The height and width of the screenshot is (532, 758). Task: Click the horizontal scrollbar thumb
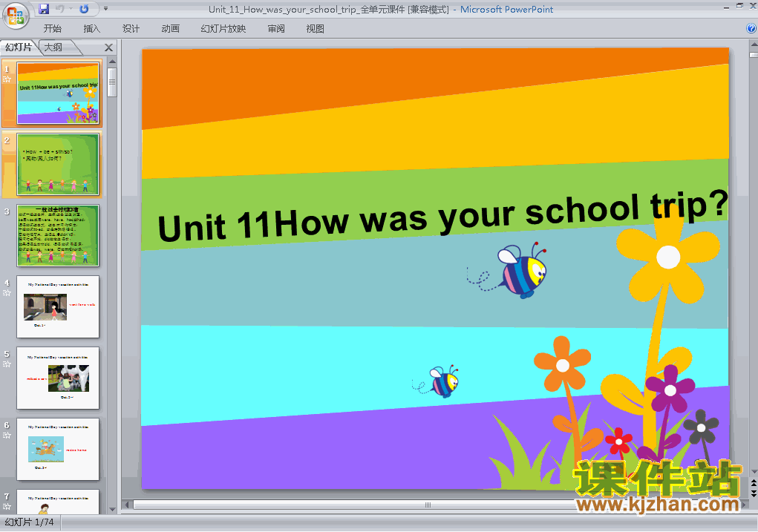[428, 505]
